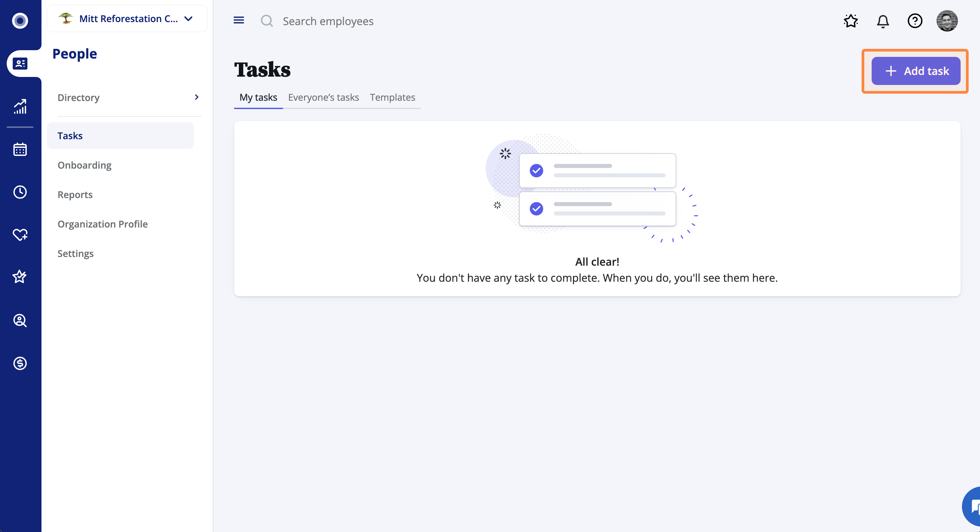Switch to Everyone's tasks tab
The image size is (980, 532).
click(x=323, y=97)
